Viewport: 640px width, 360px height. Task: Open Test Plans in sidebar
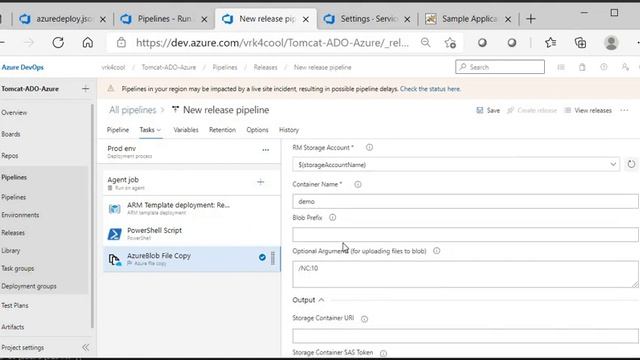pyautogui.click(x=15, y=305)
